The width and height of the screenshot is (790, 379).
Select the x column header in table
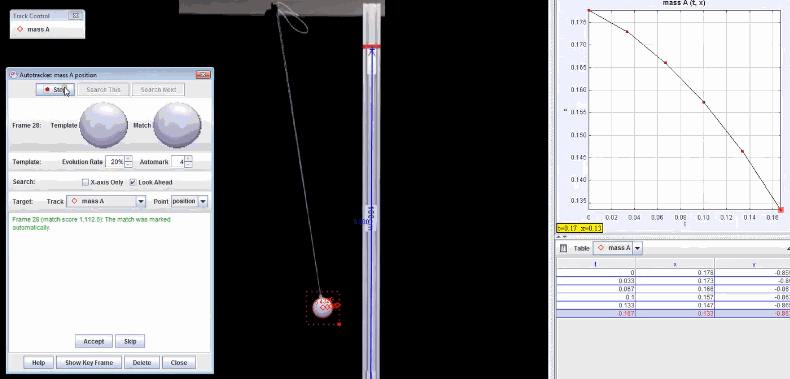click(x=675, y=264)
